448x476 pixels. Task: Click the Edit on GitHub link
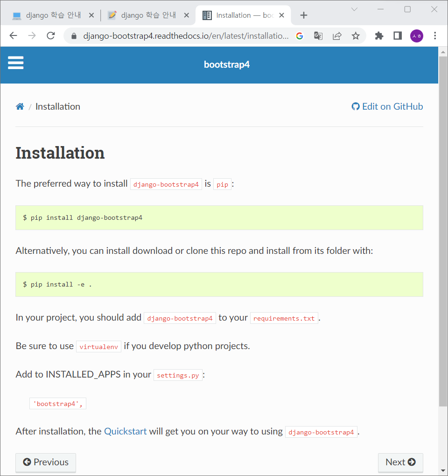[387, 106]
